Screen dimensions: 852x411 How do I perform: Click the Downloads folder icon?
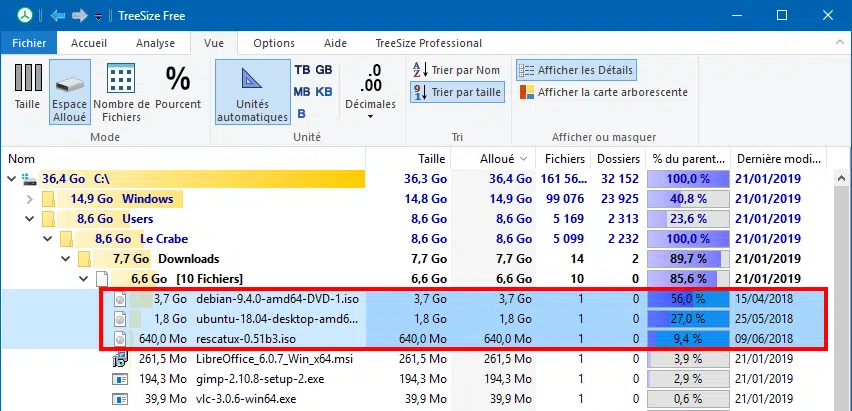click(84, 259)
